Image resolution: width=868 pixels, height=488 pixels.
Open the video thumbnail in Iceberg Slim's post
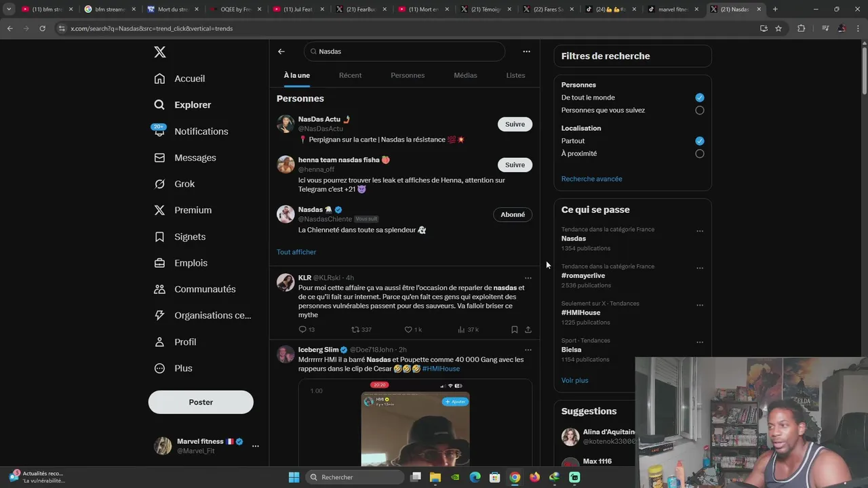[415, 424]
